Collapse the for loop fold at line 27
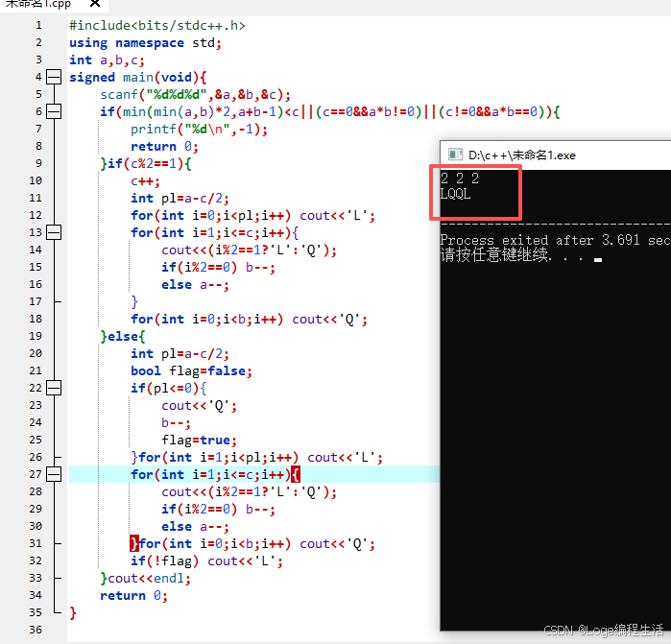The height and width of the screenshot is (644, 671). (x=54, y=474)
